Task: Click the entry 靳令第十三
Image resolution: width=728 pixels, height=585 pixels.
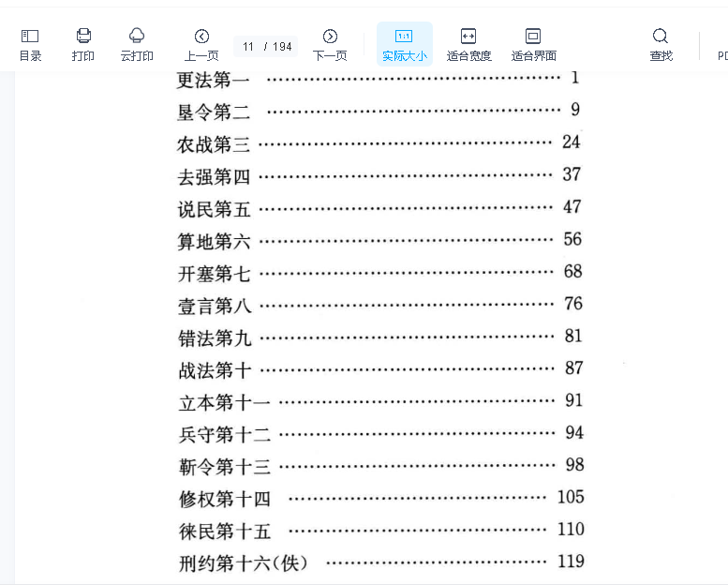Action: [x=225, y=467]
